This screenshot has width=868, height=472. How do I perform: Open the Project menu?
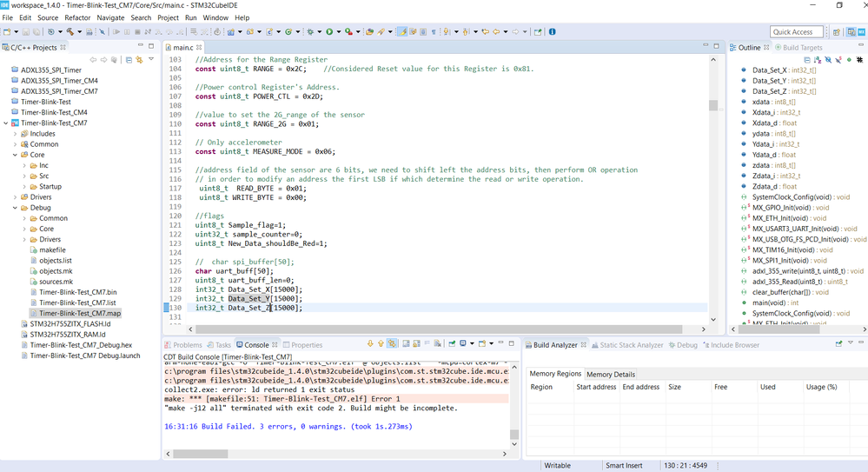(x=168, y=17)
